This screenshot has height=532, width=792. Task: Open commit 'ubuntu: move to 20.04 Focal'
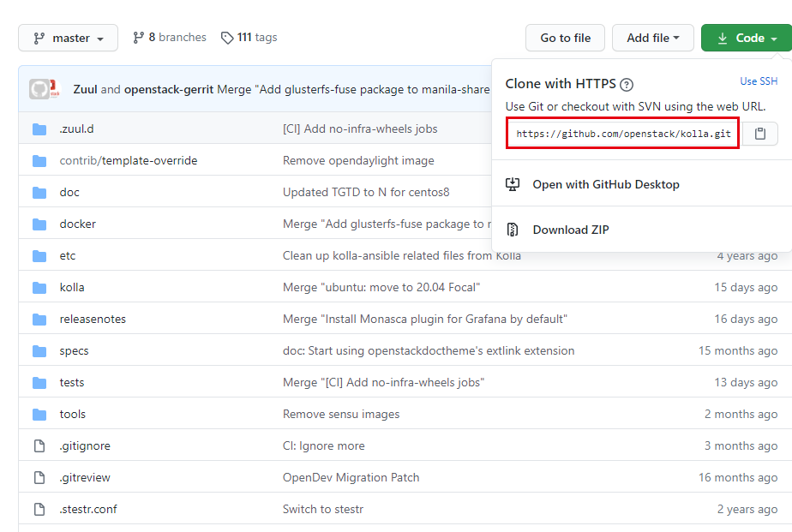[381, 287]
